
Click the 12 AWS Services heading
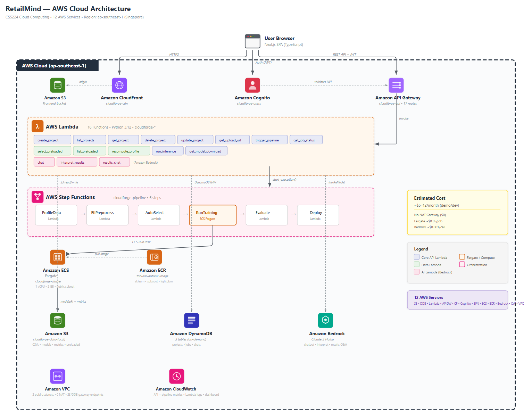click(x=429, y=297)
